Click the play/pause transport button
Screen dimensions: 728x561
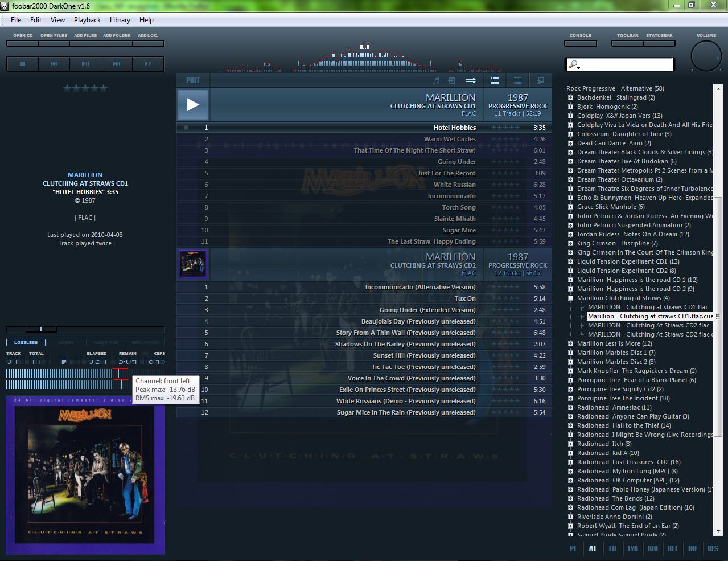85,64
